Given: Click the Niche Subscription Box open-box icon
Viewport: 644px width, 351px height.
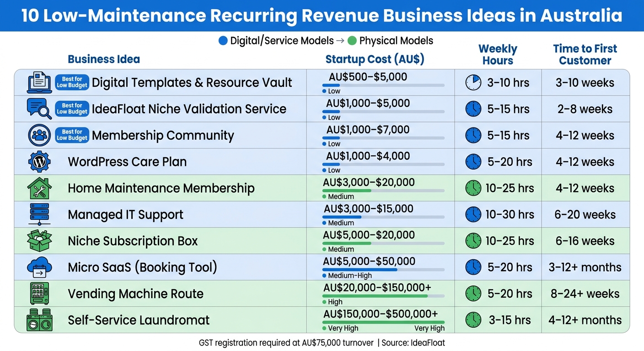Looking at the screenshot, I should point(39,241).
